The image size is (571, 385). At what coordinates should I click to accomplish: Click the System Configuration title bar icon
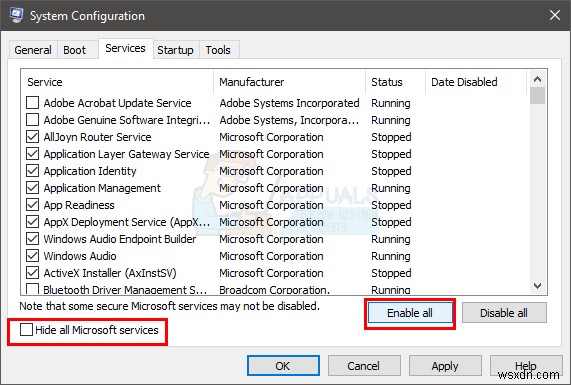point(16,15)
